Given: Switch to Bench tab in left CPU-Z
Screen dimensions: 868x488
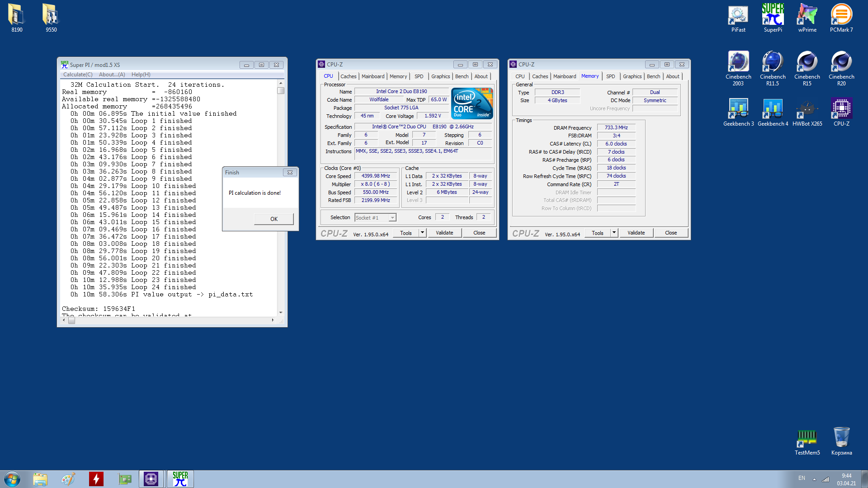Looking at the screenshot, I should click(462, 76).
